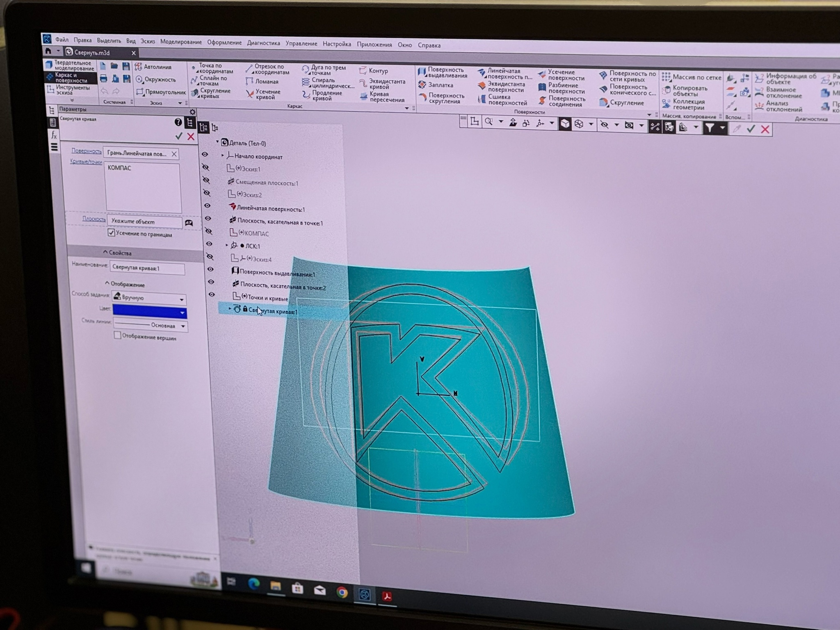Hide Линейчатая поверхность:1 using eye icon

click(x=208, y=205)
